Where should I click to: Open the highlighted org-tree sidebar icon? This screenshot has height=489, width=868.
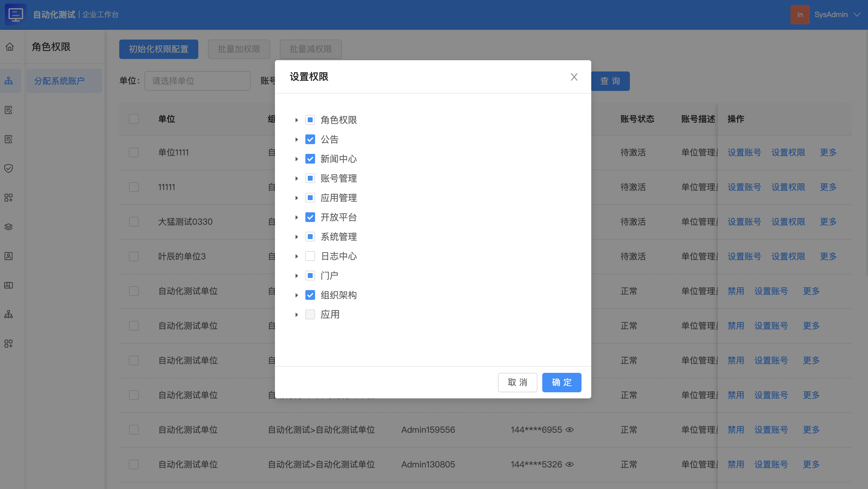pyautogui.click(x=9, y=81)
